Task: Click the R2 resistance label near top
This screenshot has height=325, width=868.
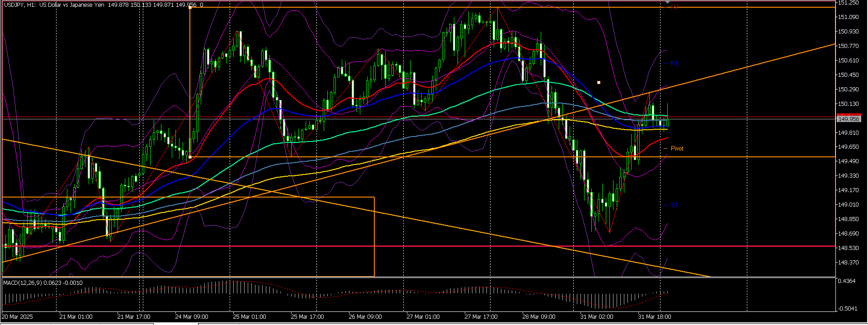Action: pyautogui.click(x=674, y=7)
